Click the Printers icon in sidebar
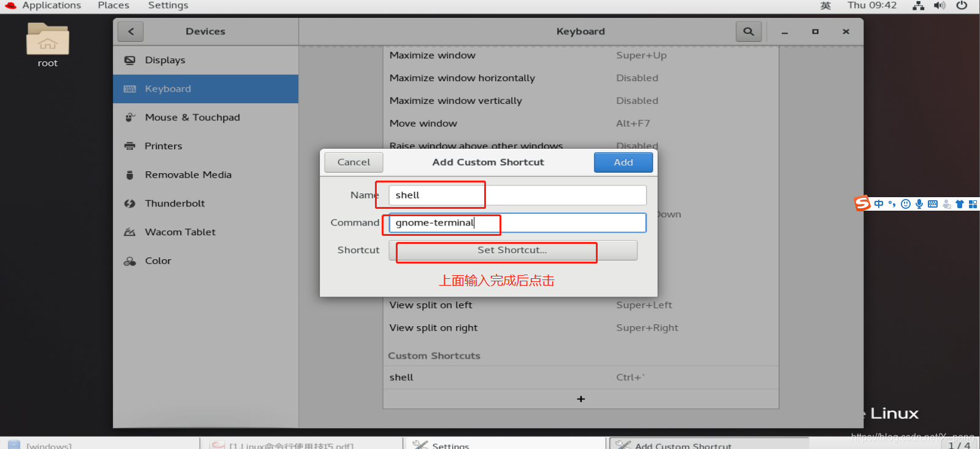 (x=129, y=146)
